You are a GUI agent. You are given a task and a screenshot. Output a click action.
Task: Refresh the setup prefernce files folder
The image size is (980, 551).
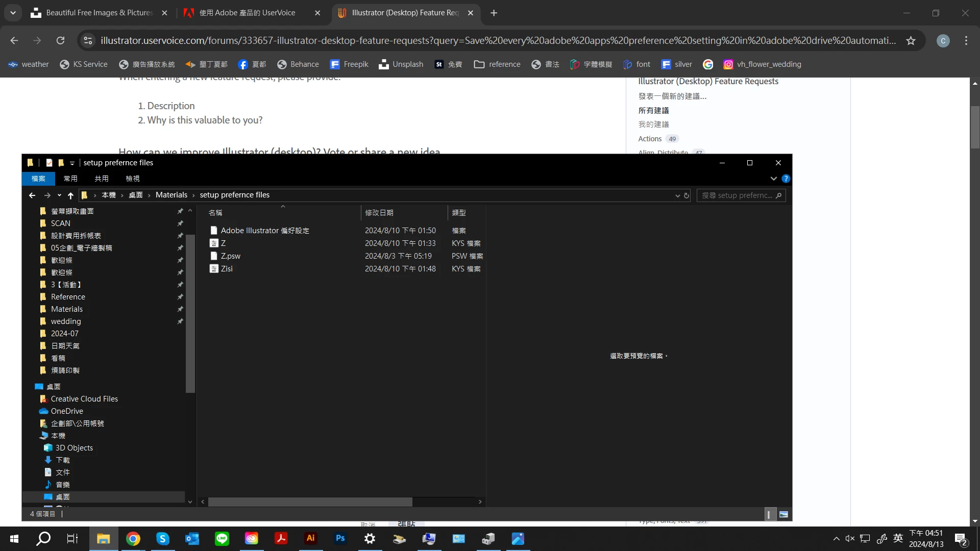click(687, 195)
